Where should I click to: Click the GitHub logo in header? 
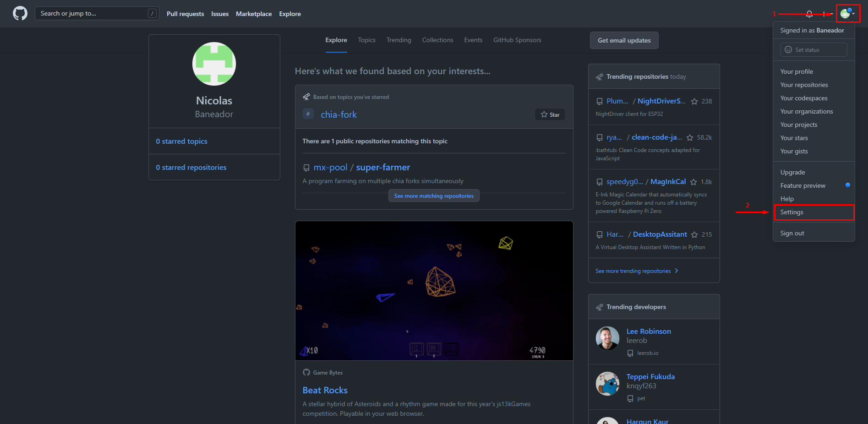(x=20, y=13)
